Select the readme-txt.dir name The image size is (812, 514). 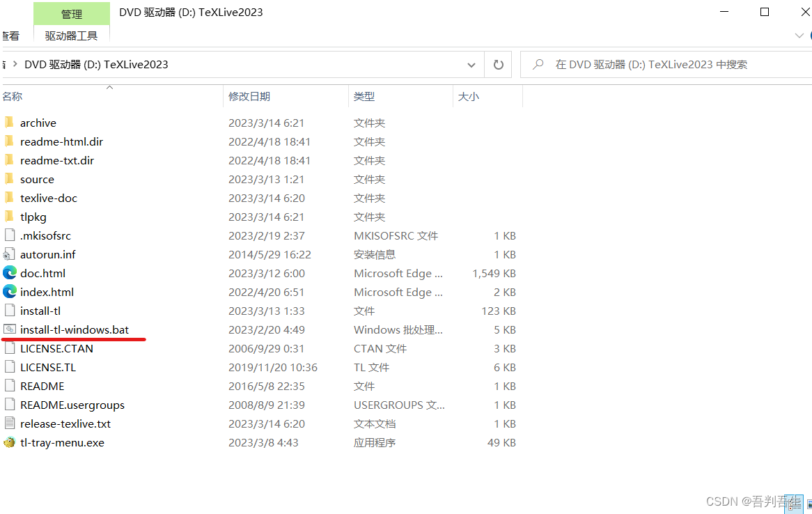tap(57, 161)
